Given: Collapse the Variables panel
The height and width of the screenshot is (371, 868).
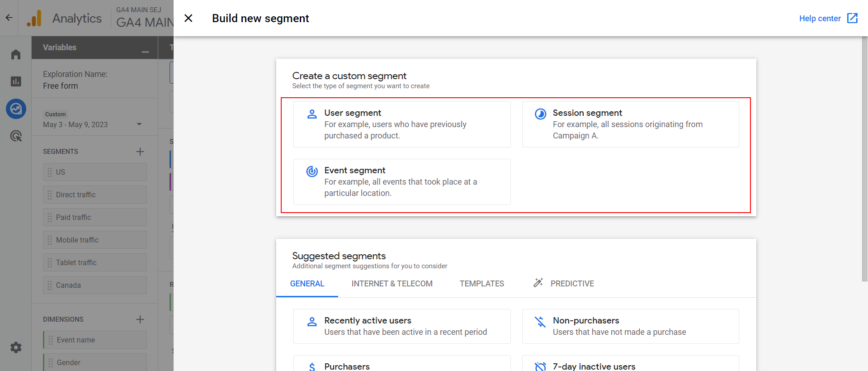Looking at the screenshot, I should point(145,52).
